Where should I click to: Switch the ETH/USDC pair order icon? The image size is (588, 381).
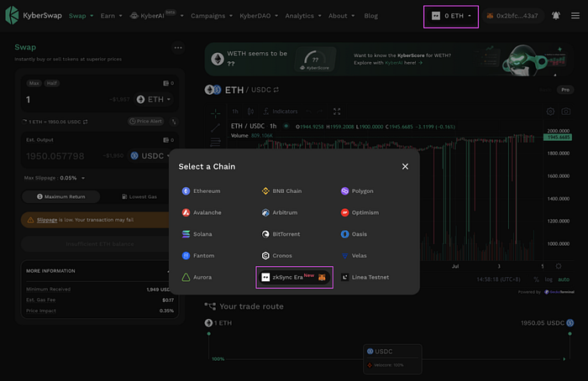click(276, 90)
